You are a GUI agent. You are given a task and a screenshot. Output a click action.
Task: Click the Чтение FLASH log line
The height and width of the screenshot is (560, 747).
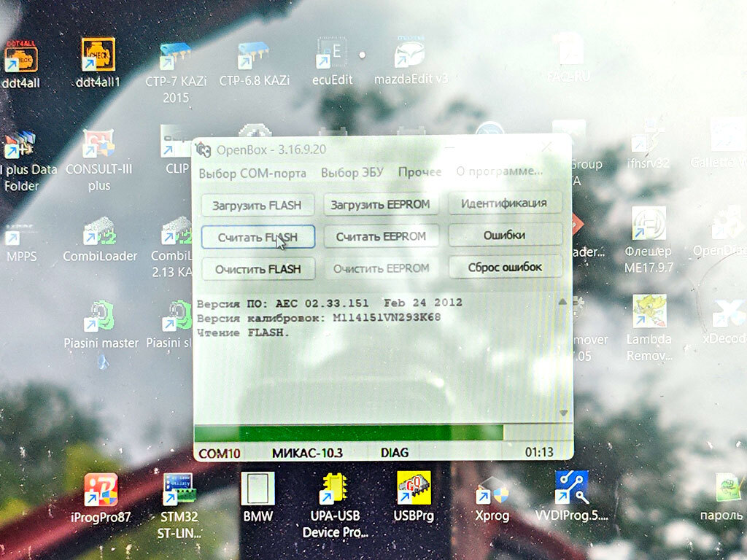pos(243,332)
